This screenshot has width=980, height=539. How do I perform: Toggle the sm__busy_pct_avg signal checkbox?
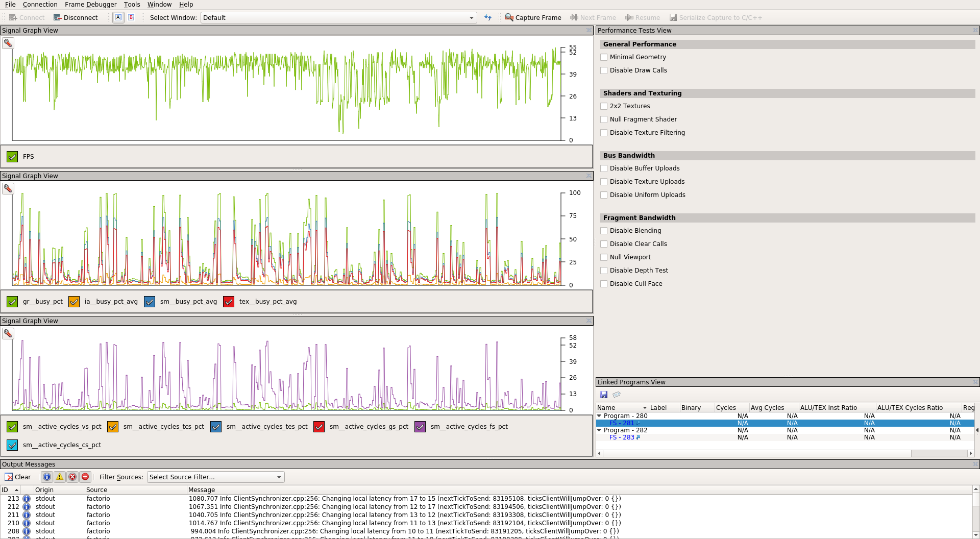point(150,302)
